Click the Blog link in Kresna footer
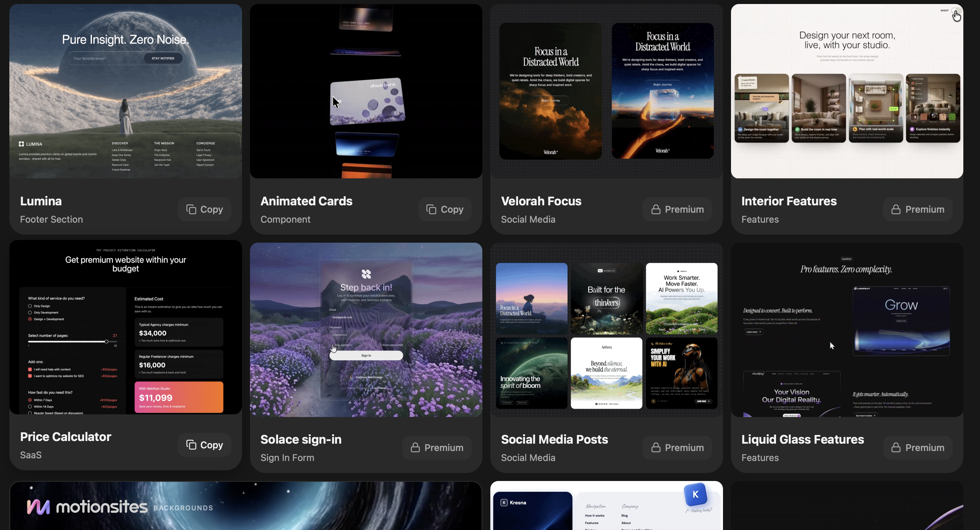 625,516
